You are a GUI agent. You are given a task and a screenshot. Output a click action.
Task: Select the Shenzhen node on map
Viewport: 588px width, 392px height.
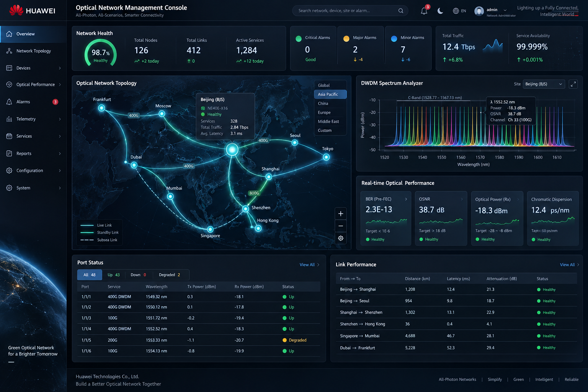[245, 209]
